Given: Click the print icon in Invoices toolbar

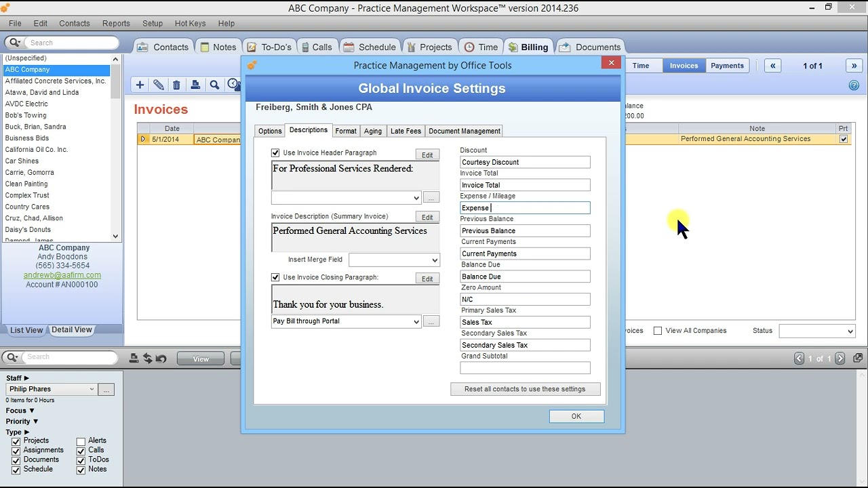Looking at the screenshot, I should click(195, 85).
